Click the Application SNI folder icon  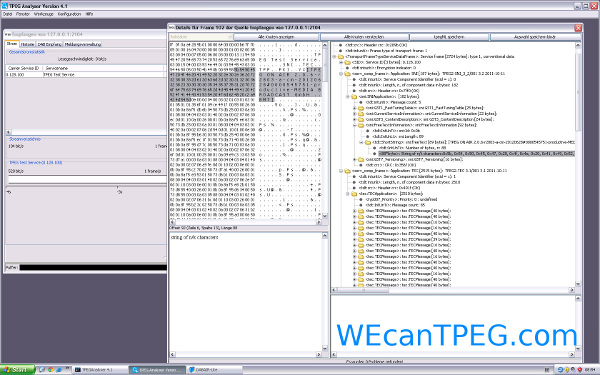tap(347, 73)
